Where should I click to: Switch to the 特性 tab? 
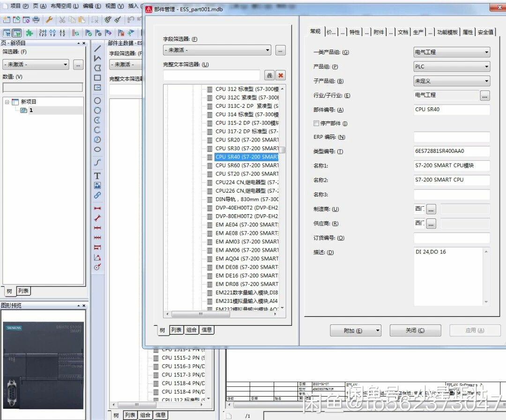[354, 32]
